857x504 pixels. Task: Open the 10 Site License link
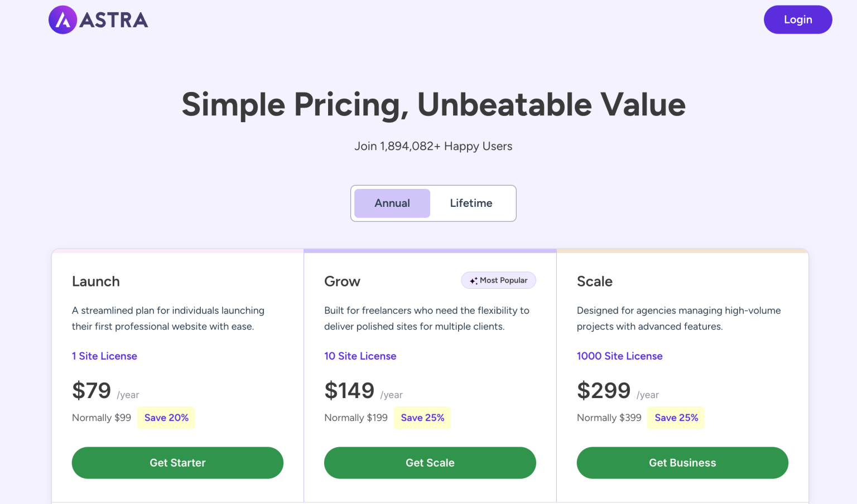[x=360, y=356]
